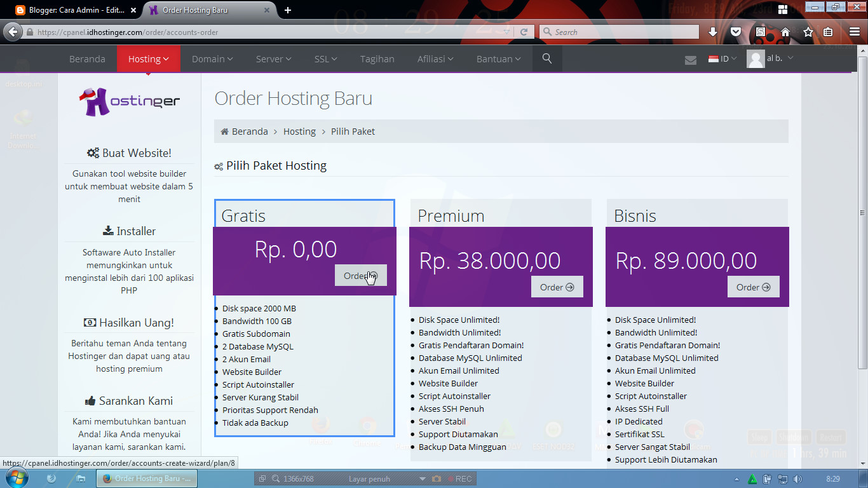Click the Hasilkan Uang! sidebar heading
Image resolution: width=868 pixels, height=488 pixels.
pos(129,322)
